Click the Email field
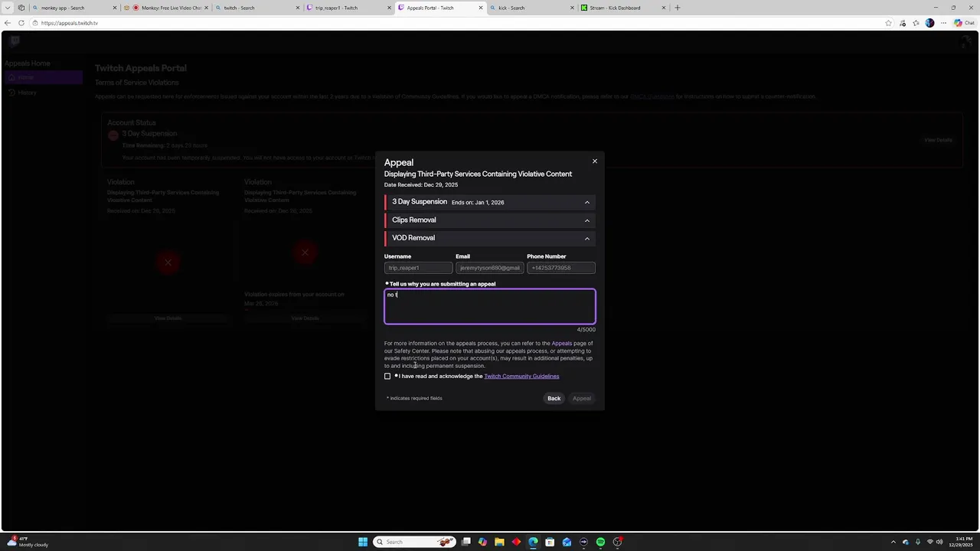Image resolution: width=980 pixels, height=551 pixels. (489, 268)
